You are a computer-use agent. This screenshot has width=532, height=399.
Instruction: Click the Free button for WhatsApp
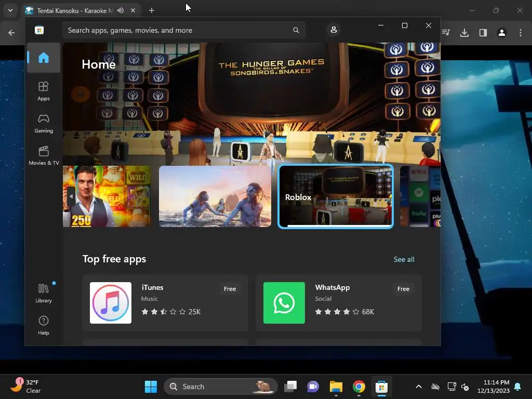click(403, 289)
